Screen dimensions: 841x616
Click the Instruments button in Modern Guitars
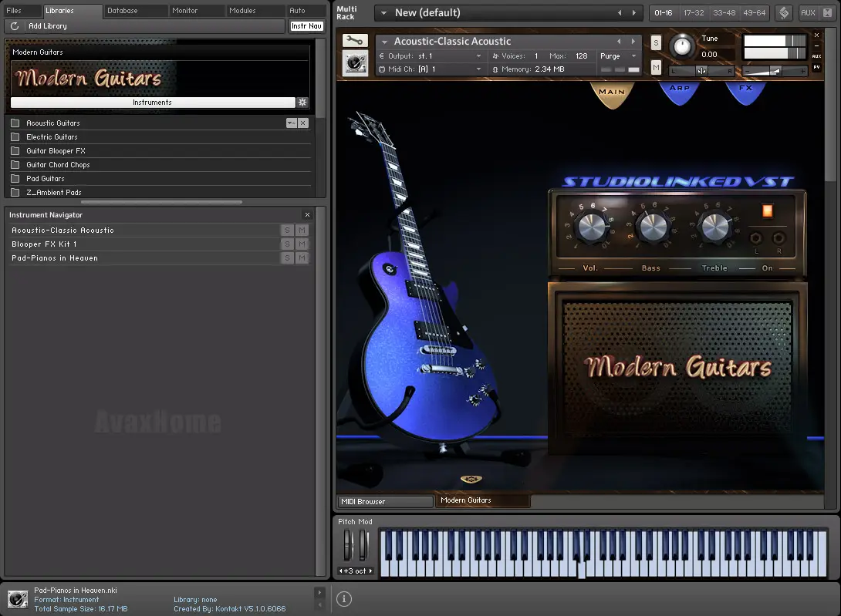click(152, 103)
